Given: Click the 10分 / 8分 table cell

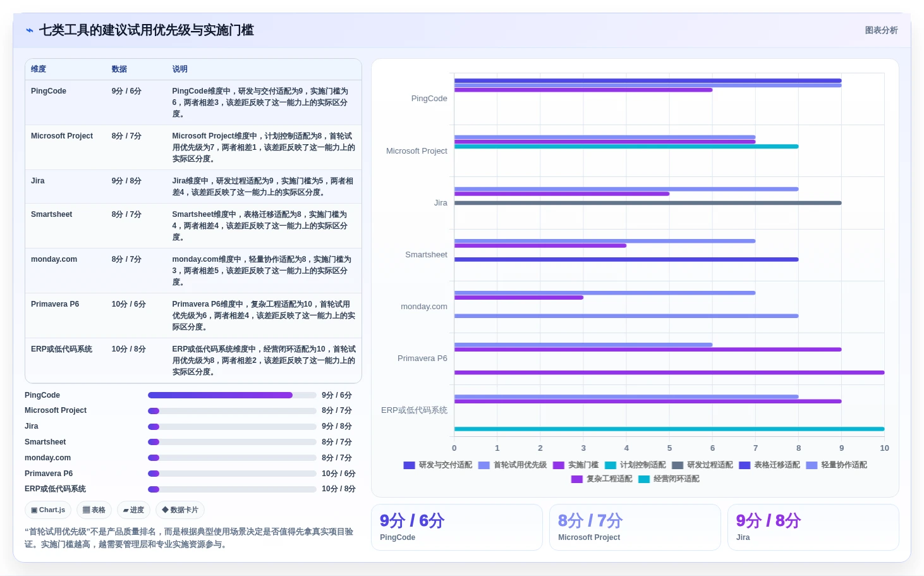Looking at the screenshot, I should pos(129,349).
